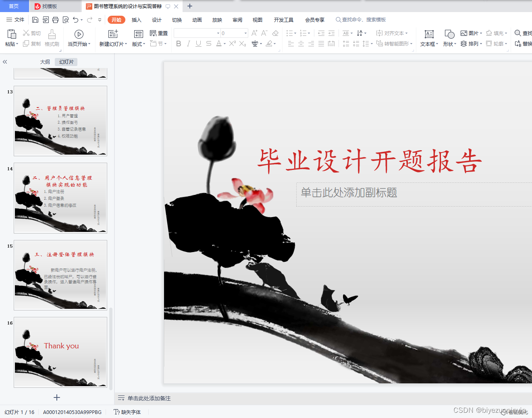Expand the Section (节) dropdown
The width and height of the screenshot is (532, 418).
(x=158, y=43)
